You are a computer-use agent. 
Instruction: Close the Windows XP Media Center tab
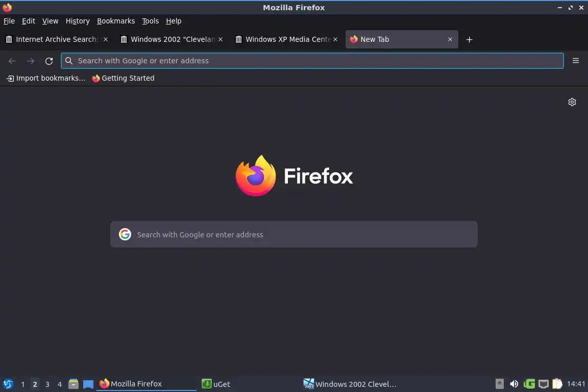335,39
